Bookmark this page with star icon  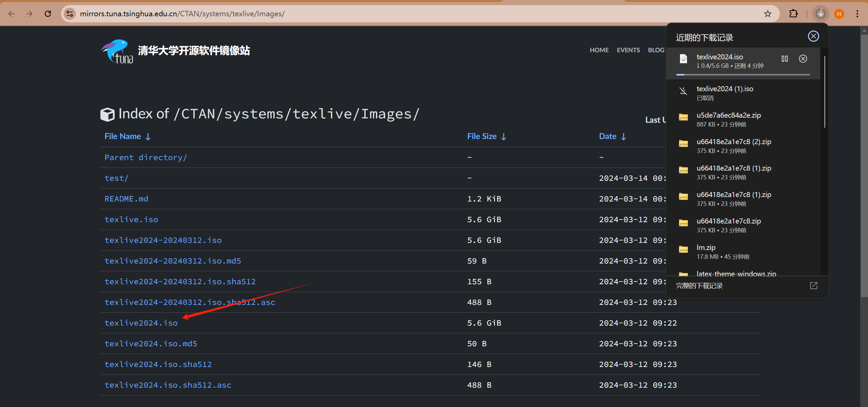click(x=768, y=14)
